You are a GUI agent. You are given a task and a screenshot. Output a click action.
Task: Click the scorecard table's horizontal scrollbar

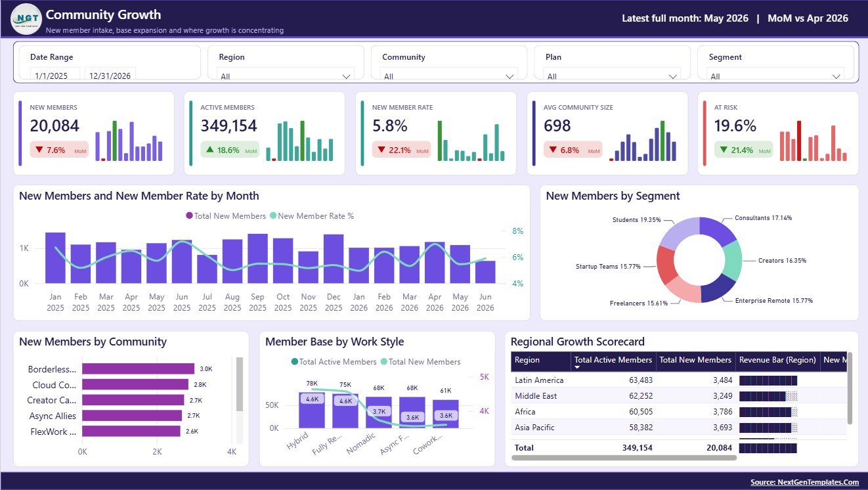pos(625,458)
